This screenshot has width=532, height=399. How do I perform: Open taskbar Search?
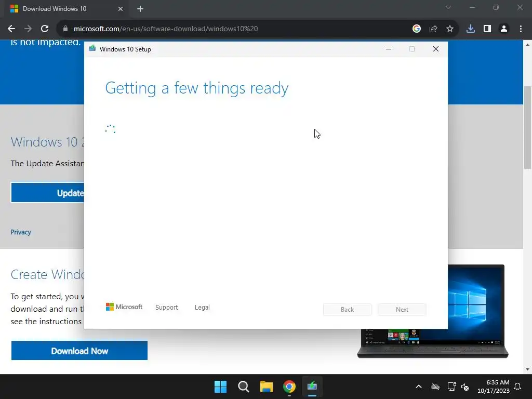point(244,387)
